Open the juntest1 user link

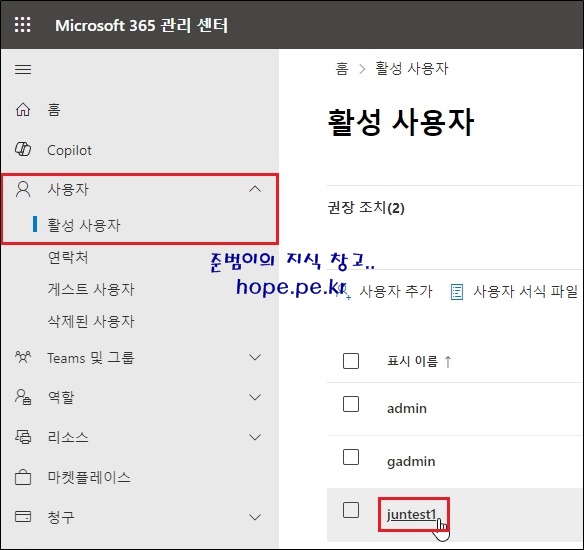pos(412,514)
